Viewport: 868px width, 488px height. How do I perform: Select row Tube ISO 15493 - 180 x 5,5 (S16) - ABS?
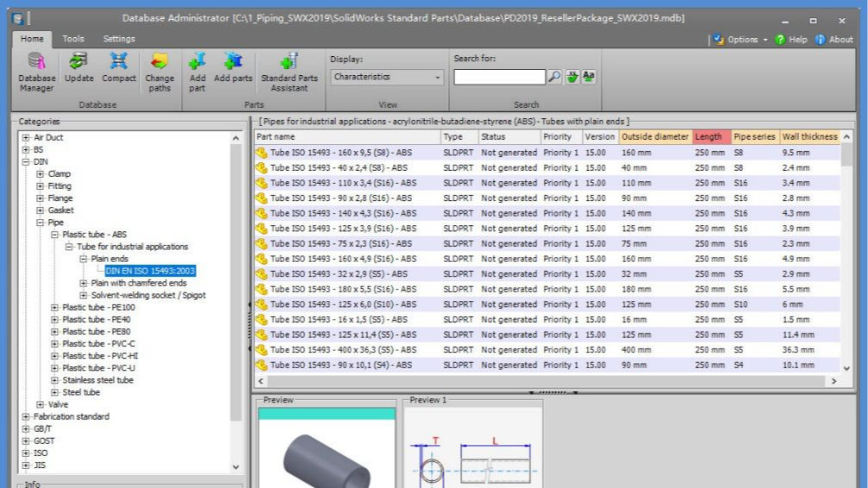[x=547, y=289]
